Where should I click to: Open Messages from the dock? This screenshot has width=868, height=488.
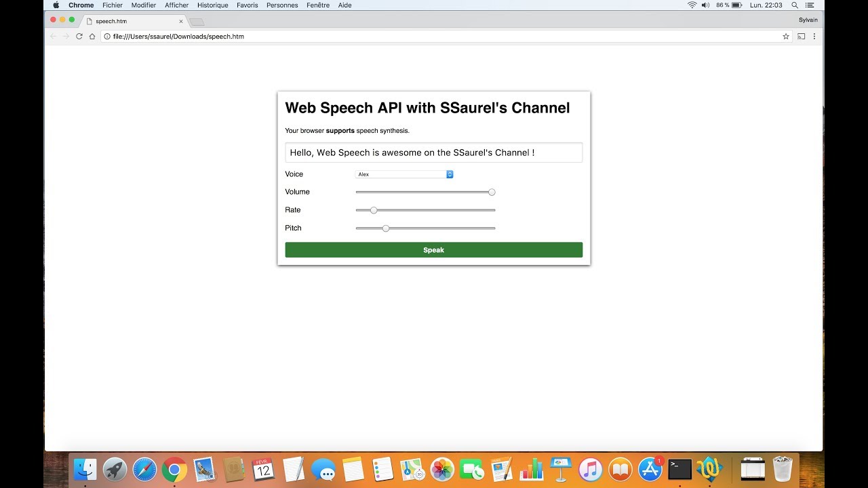tap(323, 469)
